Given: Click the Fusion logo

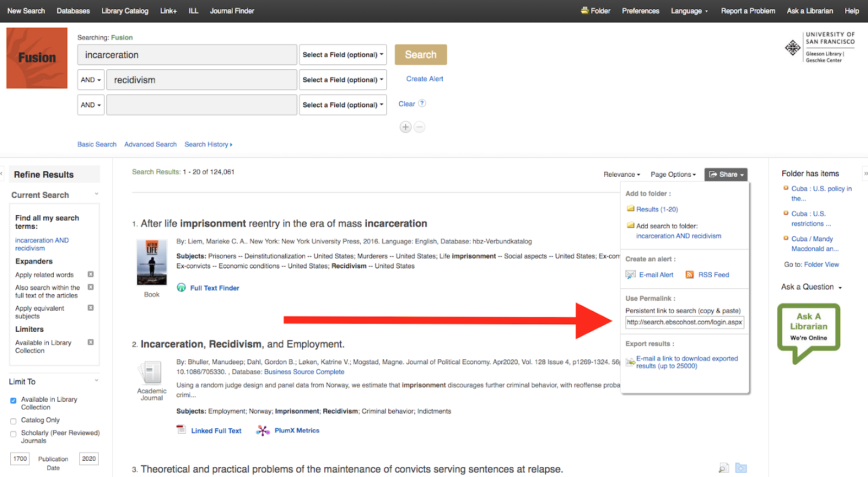Looking at the screenshot, I should 37,58.
